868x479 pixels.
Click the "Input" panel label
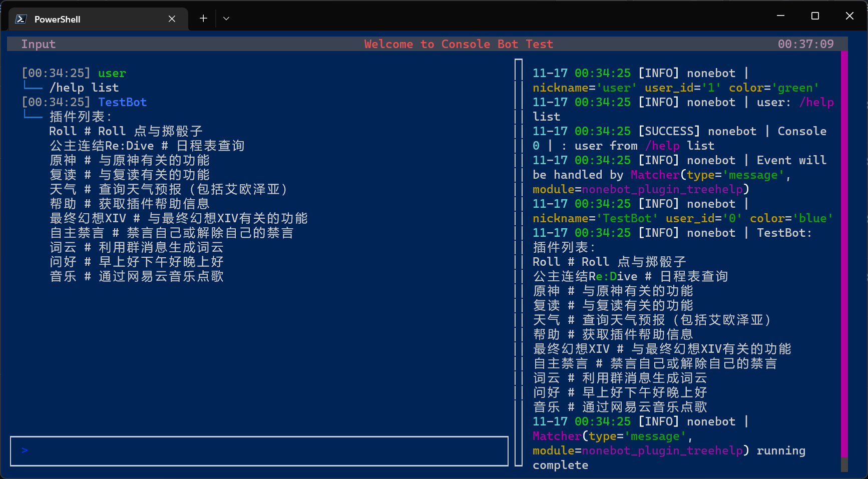click(38, 44)
